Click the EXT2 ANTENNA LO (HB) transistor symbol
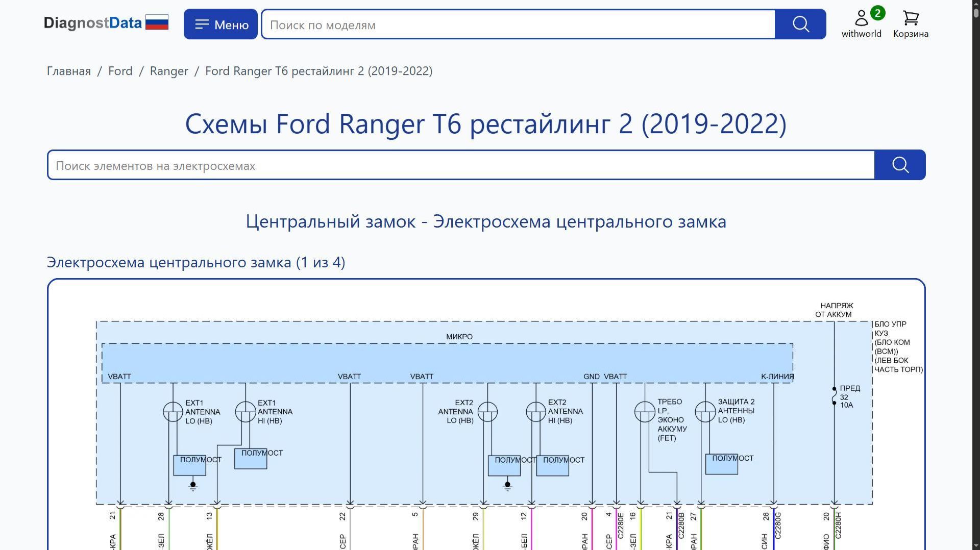Viewport: 980px width, 550px height. [487, 412]
